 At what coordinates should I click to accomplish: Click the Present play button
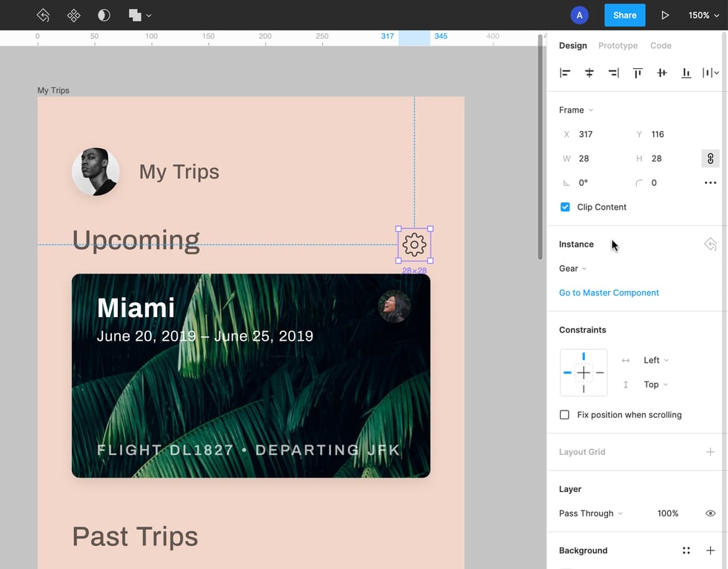(665, 15)
